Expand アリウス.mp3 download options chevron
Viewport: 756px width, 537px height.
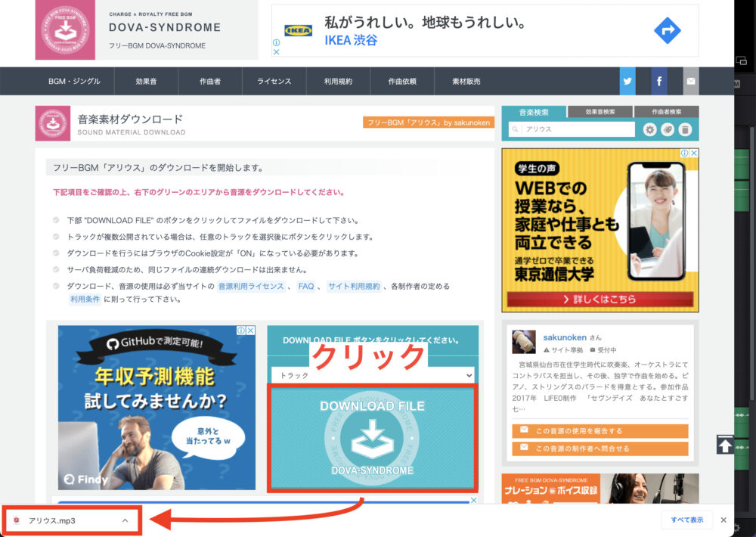pyautogui.click(x=125, y=520)
